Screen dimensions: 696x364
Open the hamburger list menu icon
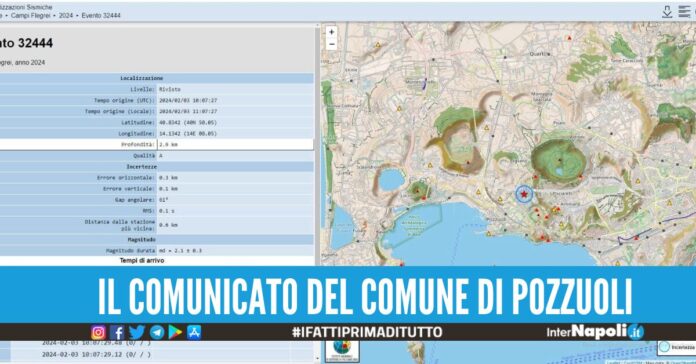pyautogui.click(x=684, y=12)
